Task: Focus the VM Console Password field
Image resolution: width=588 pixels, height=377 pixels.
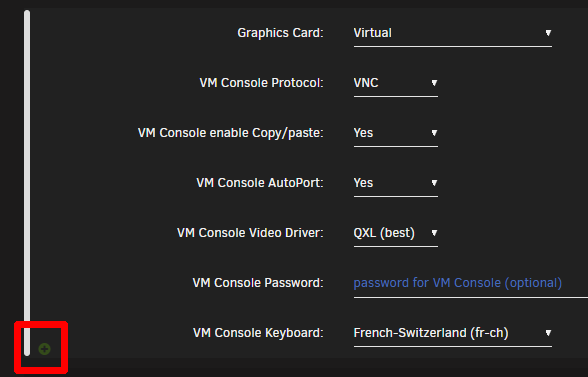Action: (471, 284)
